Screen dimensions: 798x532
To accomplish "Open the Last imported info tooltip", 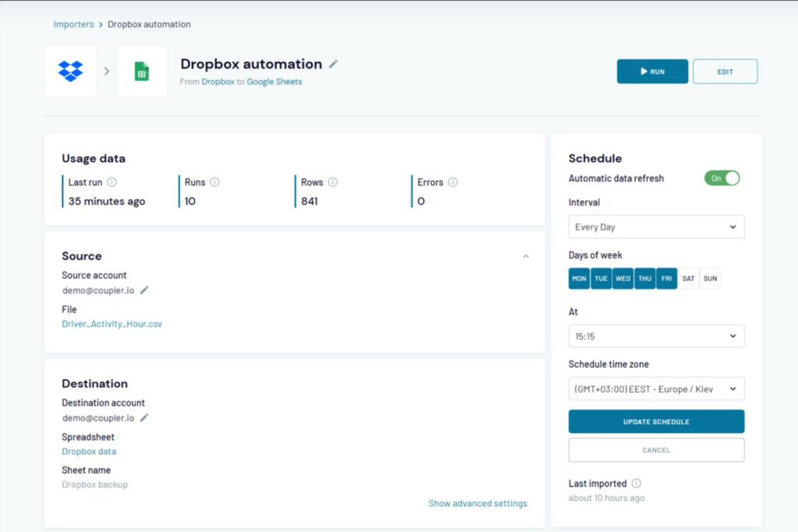I will click(637, 483).
